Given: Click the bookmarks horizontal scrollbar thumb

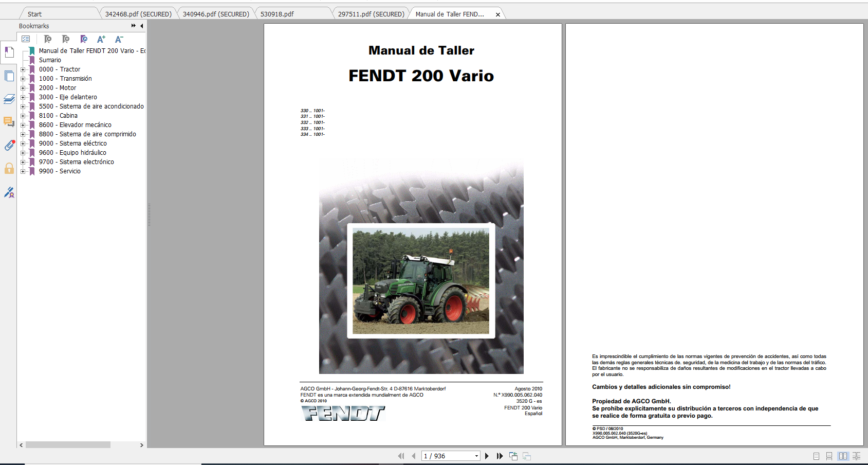Looking at the screenshot, I should (x=68, y=445).
